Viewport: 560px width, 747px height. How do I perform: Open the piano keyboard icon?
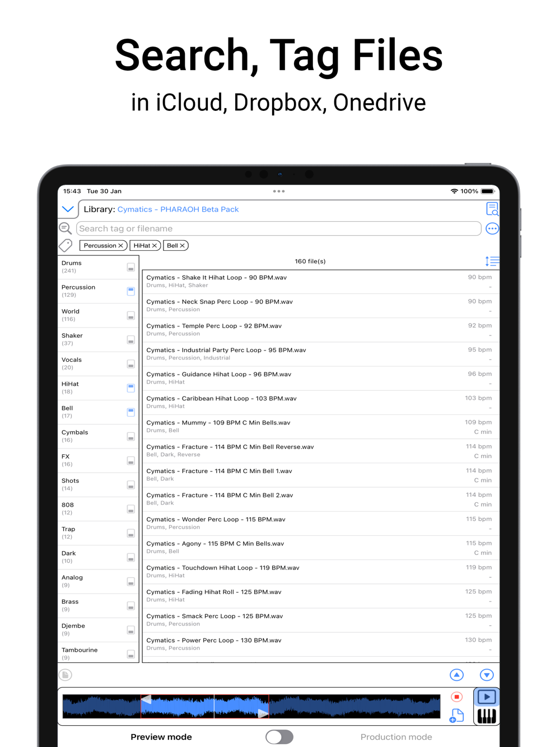[x=487, y=716]
